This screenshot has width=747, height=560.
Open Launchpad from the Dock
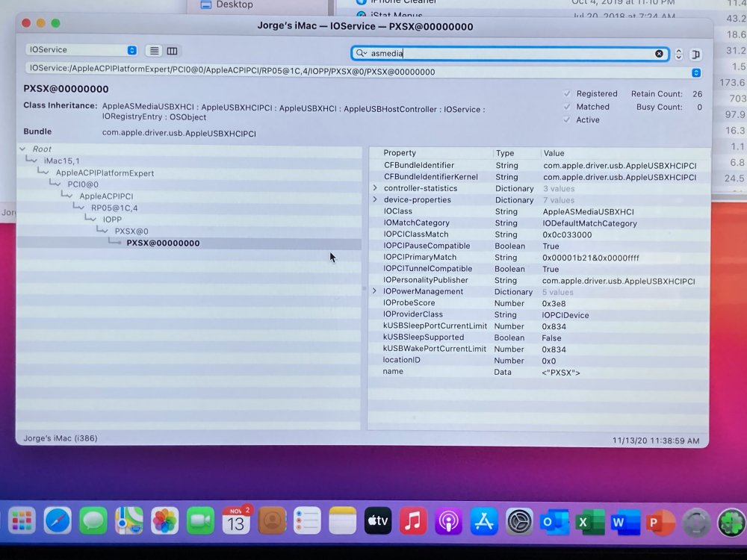22,521
